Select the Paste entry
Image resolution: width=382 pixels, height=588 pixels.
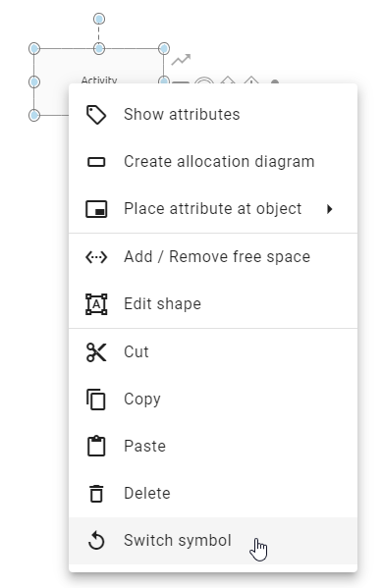pyautogui.click(x=213, y=447)
